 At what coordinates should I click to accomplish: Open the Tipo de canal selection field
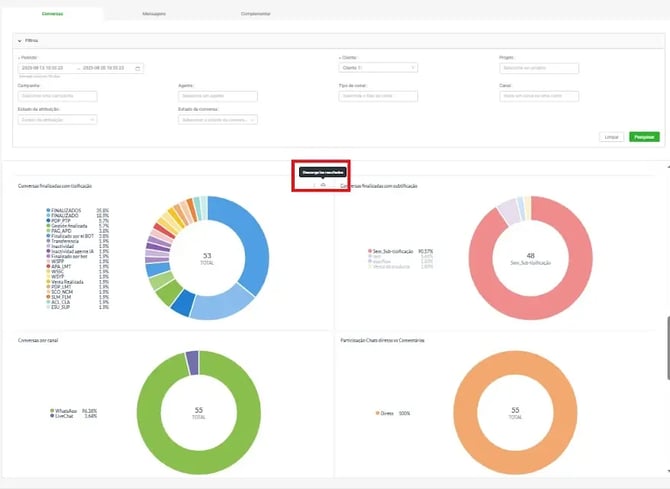[x=378, y=96]
